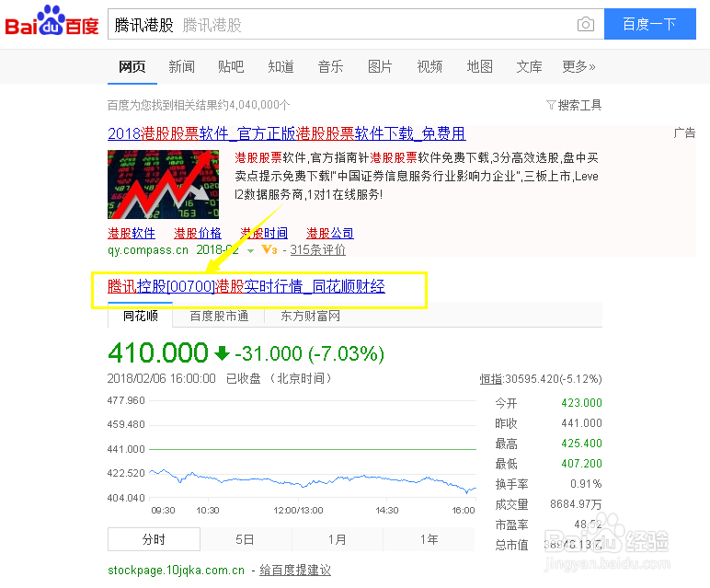Open the 2018港股股票软件 ad link
Viewport: 710px width, 588px height.
(287, 133)
